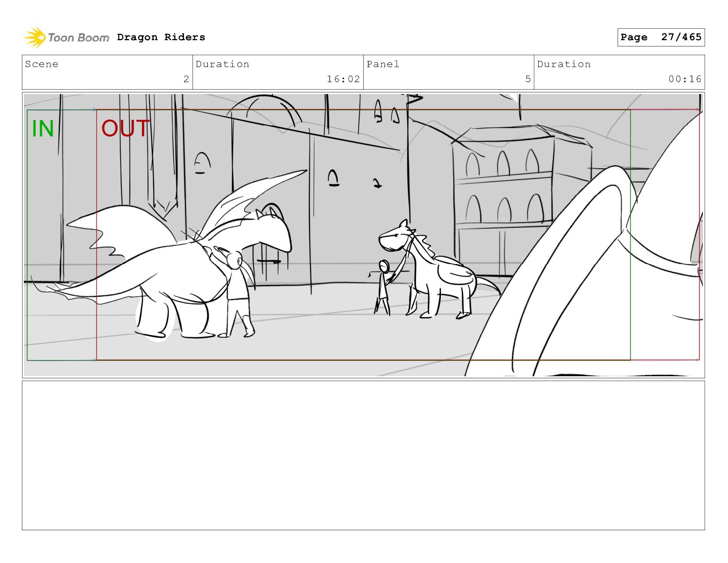Select the 'Dragon Riders' project title
Viewport: 728px width, 563px height.
[x=161, y=37]
